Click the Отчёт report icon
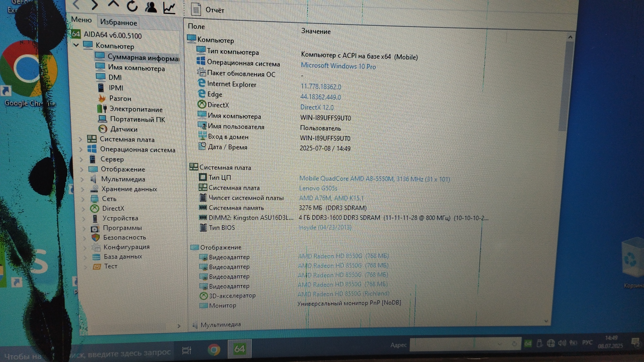This screenshot has height=362, width=644. pos(196,9)
